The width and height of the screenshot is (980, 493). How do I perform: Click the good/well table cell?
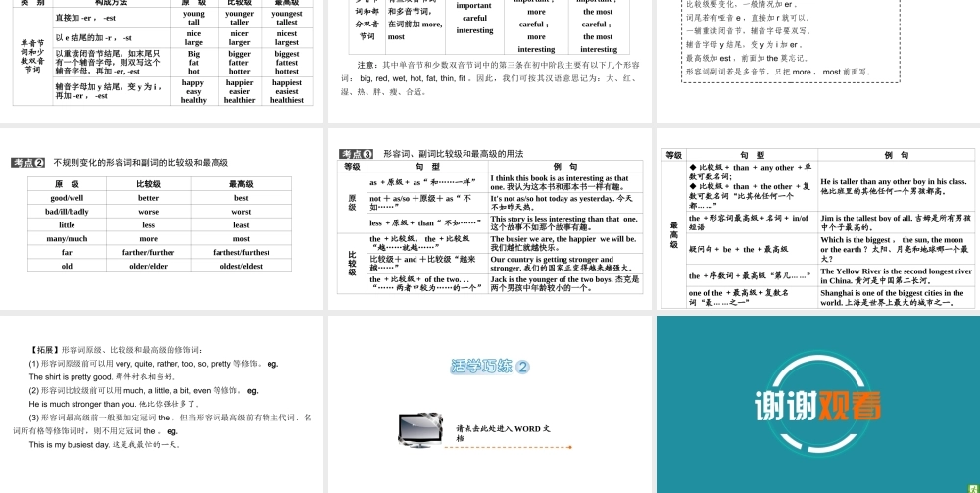(67, 198)
